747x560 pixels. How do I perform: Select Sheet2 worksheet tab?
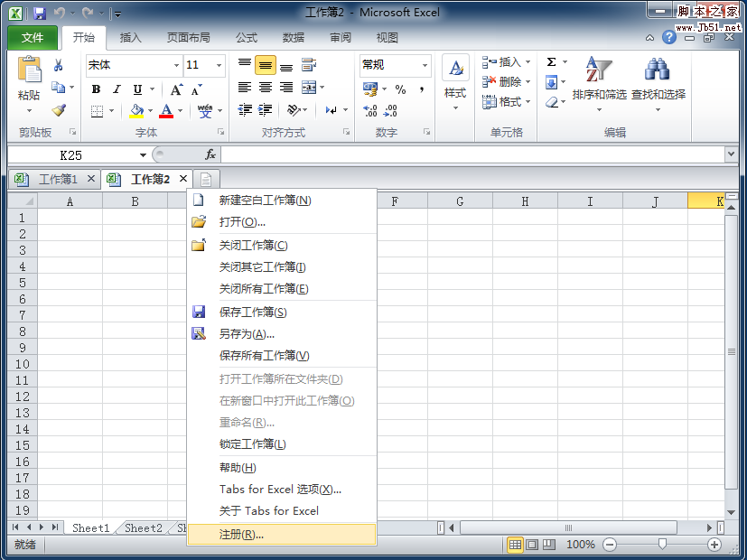coord(144,527)
